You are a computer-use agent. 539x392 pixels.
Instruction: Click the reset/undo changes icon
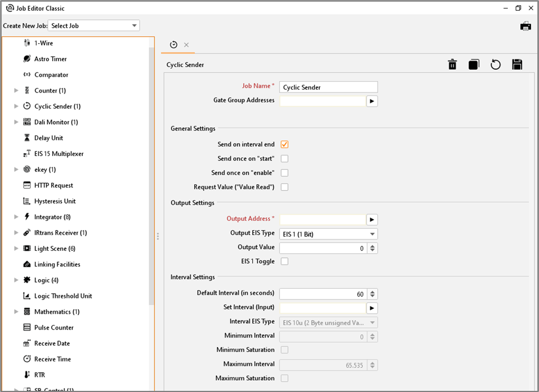coord(495,65)
